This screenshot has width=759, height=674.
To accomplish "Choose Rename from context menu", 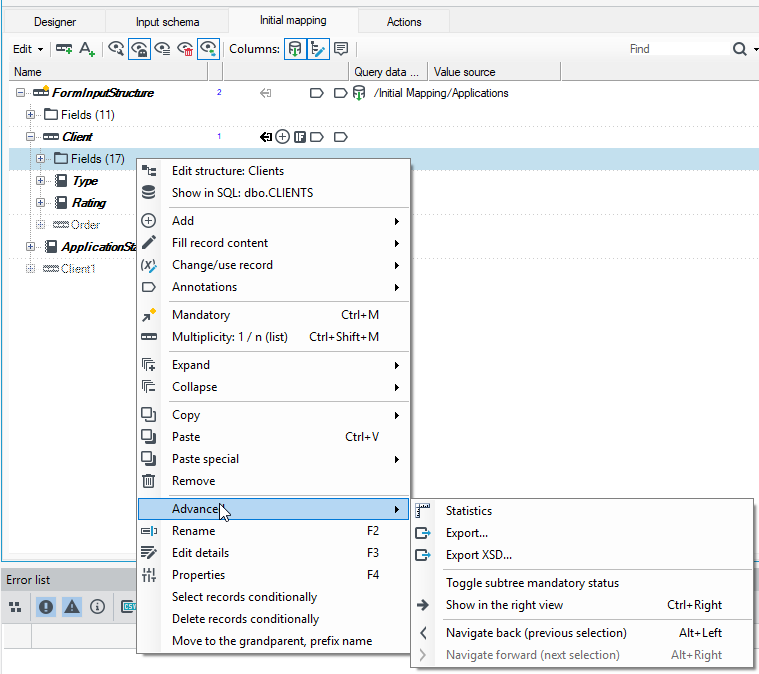I will click(273, 531).
